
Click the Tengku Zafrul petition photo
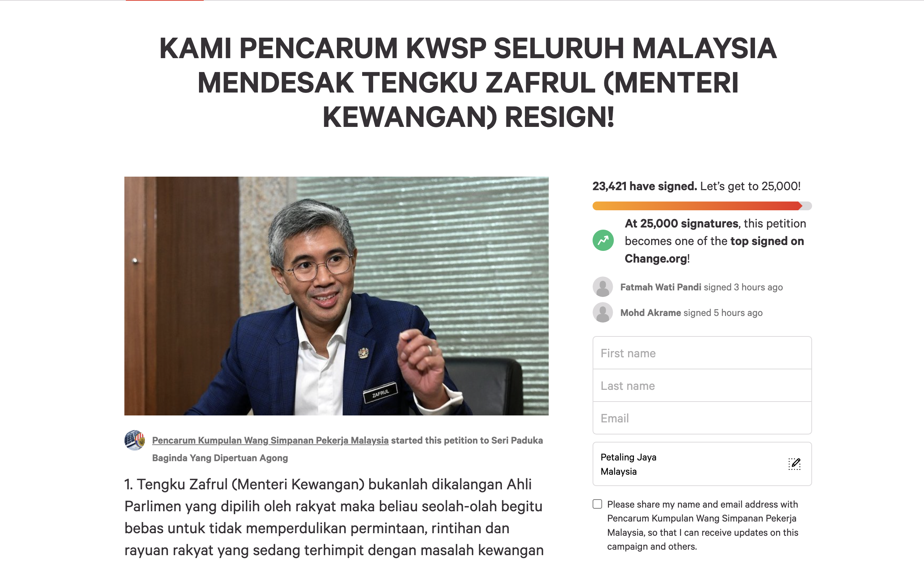(337, 296)
